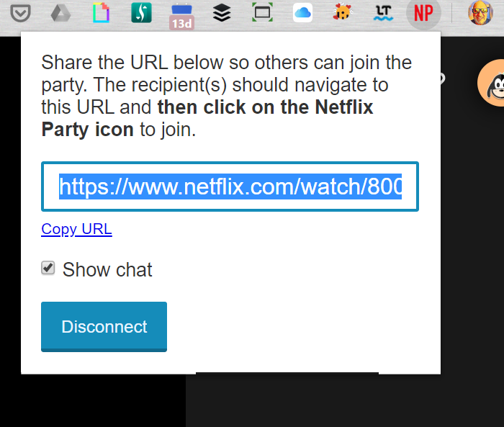Click the green-cornered screen capture icon
Screen dimensions: 504x427
click(263, 12)
